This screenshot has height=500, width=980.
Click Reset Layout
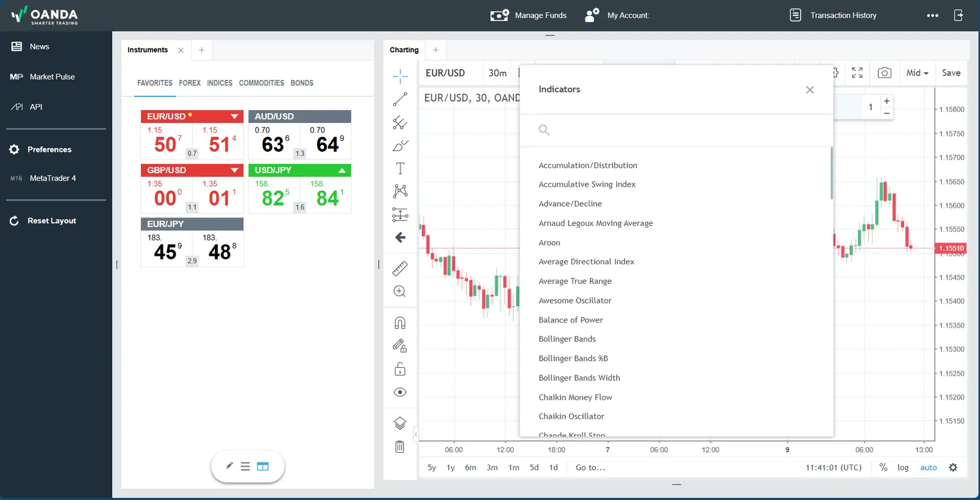pos(43,221)
